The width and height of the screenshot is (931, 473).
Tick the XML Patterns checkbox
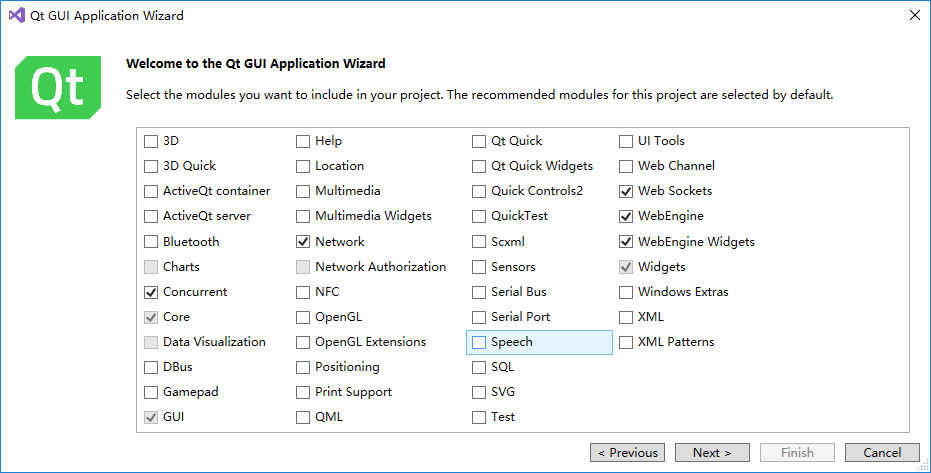626,342
